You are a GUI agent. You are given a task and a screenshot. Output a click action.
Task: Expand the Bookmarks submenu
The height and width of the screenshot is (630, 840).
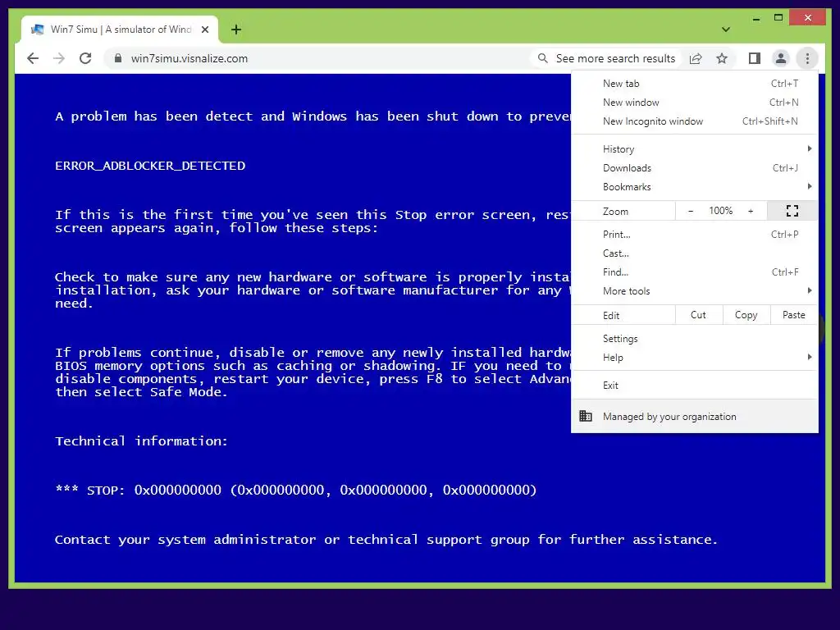695,186
